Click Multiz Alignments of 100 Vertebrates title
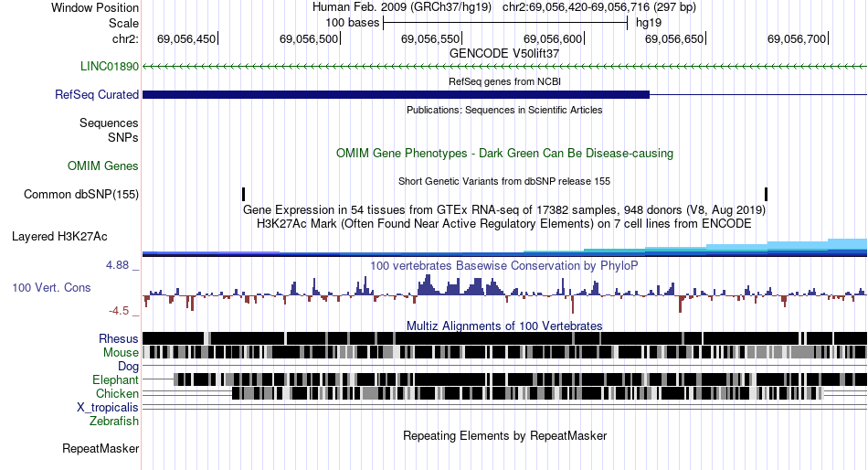The width and height of the screenshot is (868, 470). coord(504,326)
